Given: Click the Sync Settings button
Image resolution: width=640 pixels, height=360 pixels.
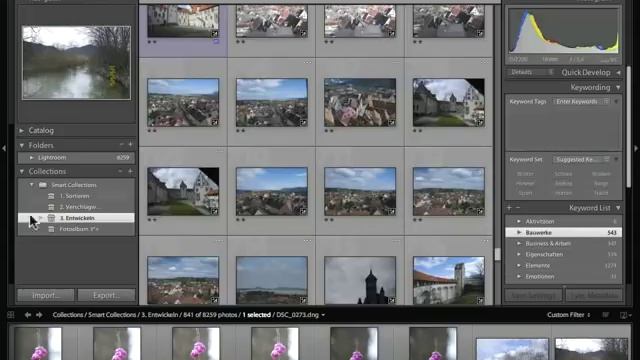Looking at the screenshot, I should [x=533, y=295].
